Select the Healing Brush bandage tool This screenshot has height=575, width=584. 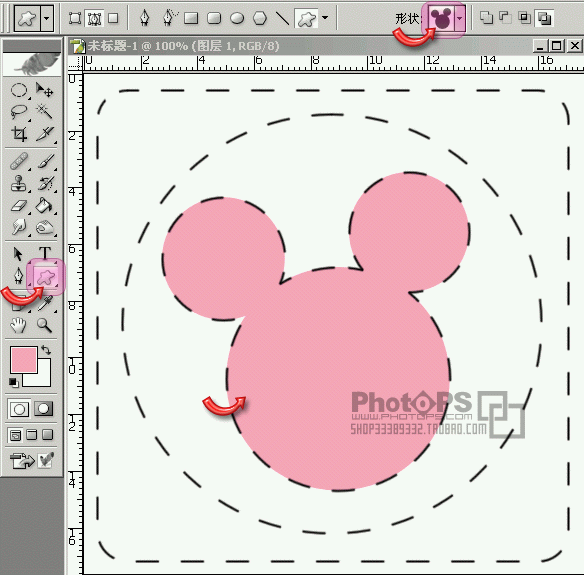[x=19, y=161]
